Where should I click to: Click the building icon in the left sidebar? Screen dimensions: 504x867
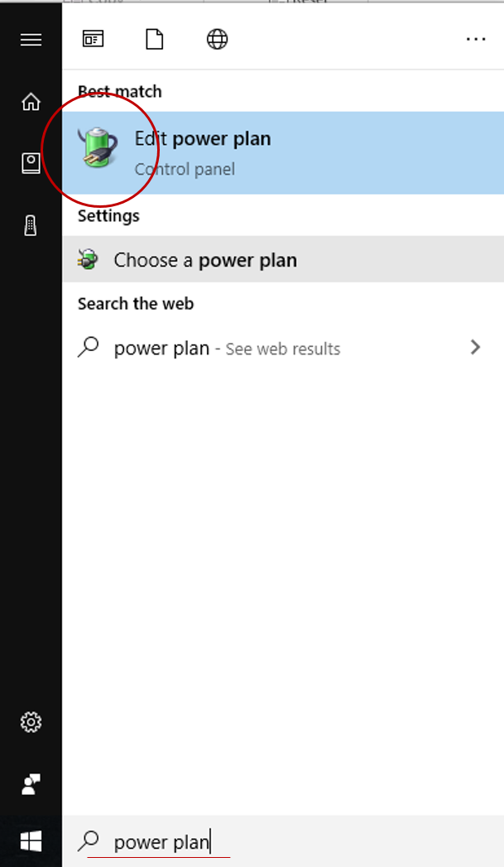coord(31,162)
